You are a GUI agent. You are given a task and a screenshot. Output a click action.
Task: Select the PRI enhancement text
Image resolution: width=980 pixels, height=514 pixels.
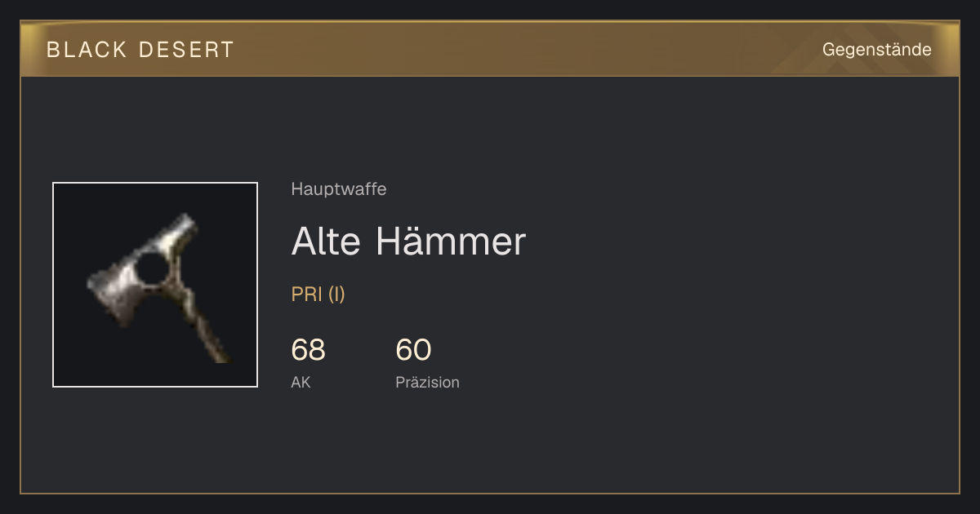coord(307,295)
